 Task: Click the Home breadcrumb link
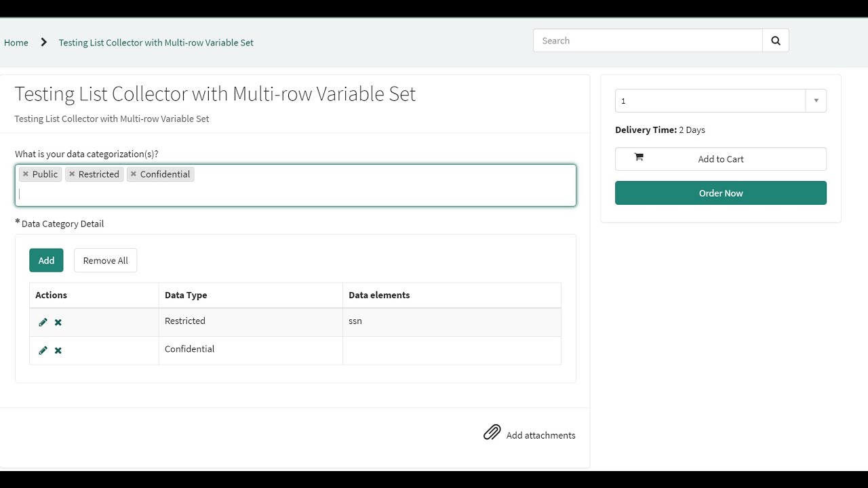16,42
